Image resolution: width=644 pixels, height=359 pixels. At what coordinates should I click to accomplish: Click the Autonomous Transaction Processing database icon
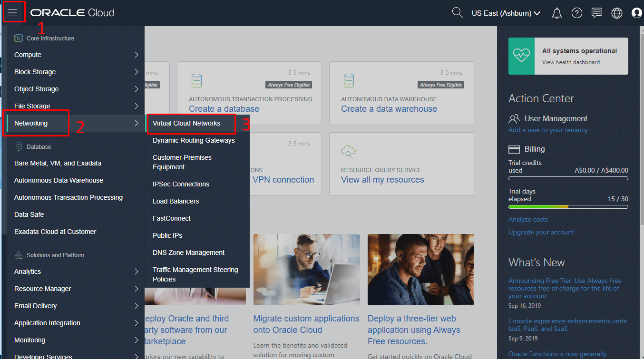click(196, 81)
